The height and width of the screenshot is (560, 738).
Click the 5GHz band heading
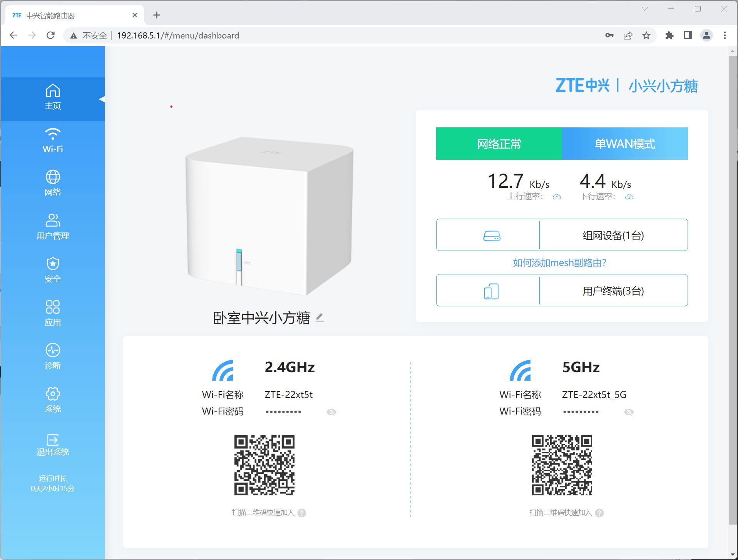coord(581,367)
